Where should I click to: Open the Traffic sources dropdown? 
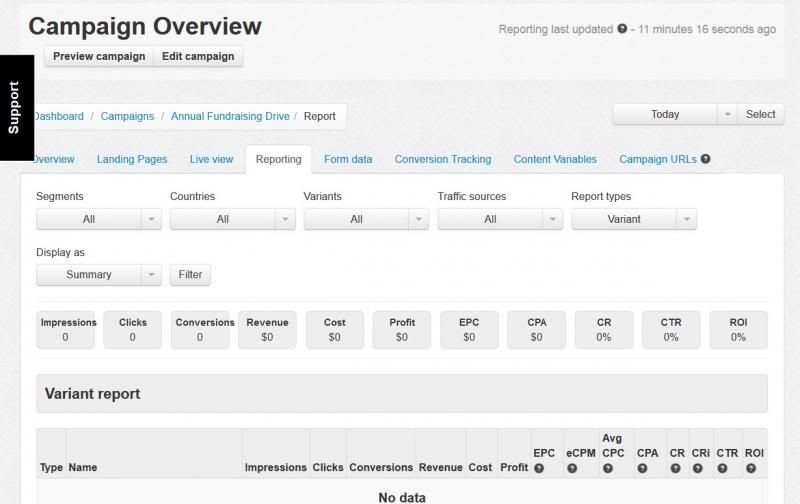[500, 219]
